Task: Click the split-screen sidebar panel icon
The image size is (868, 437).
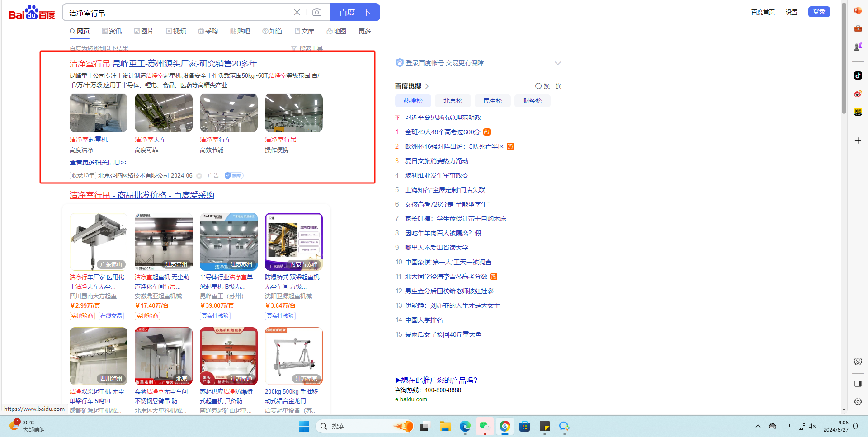Action: [x=858, y=384]
